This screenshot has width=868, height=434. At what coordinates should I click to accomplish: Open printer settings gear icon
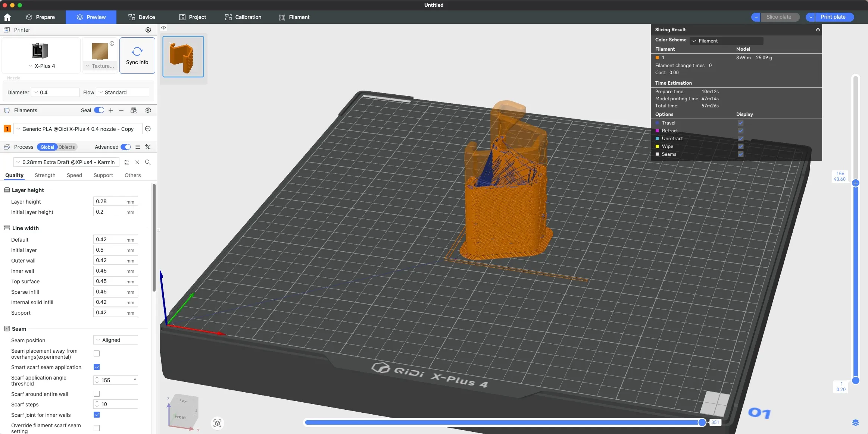pyautogui.click(x=148, y=30)
